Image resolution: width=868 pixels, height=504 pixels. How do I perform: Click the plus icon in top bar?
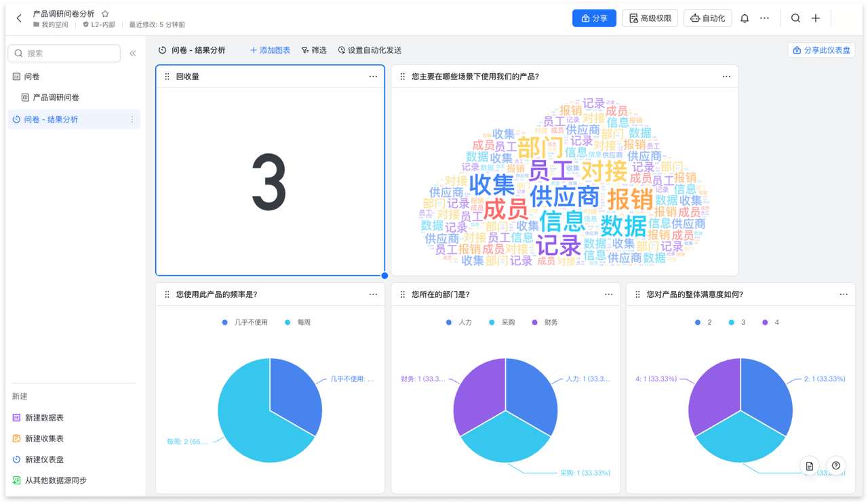pos(816,18)
